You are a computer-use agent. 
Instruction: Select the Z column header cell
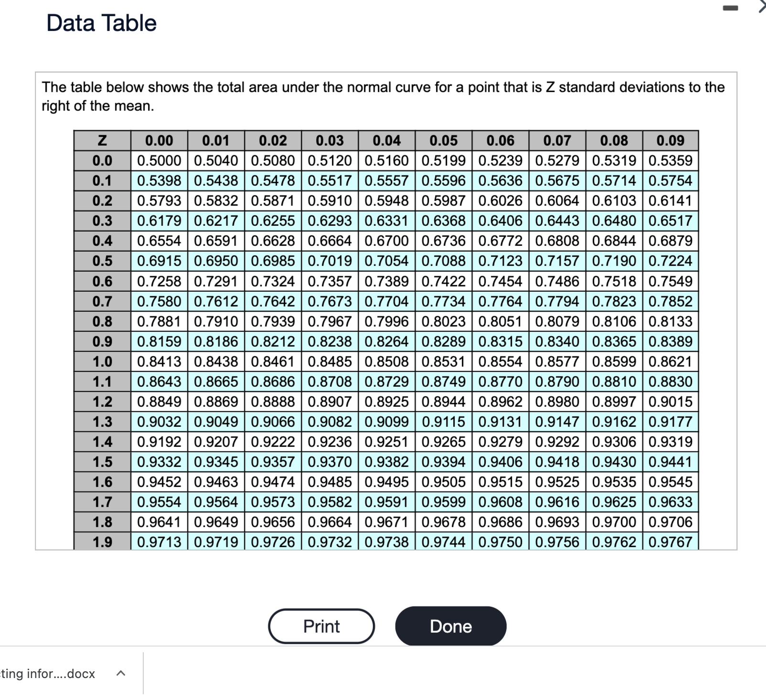101,140
